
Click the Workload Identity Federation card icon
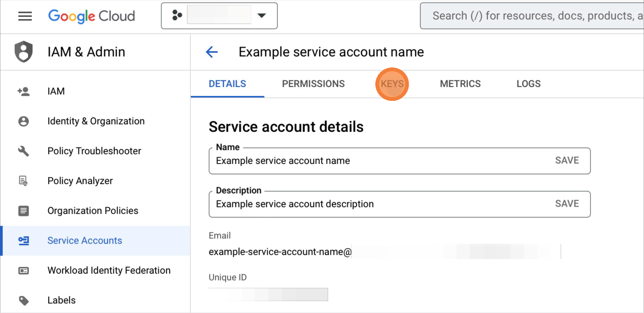coord(23,270)
